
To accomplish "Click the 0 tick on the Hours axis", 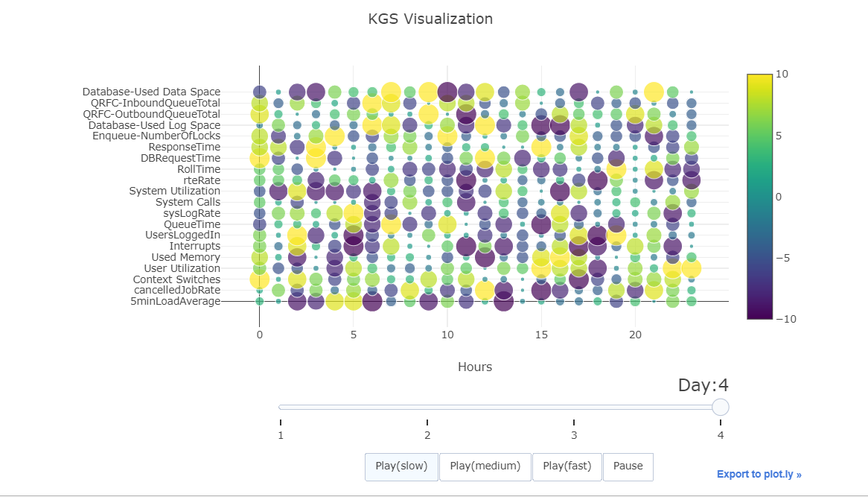I will [259, 335].
